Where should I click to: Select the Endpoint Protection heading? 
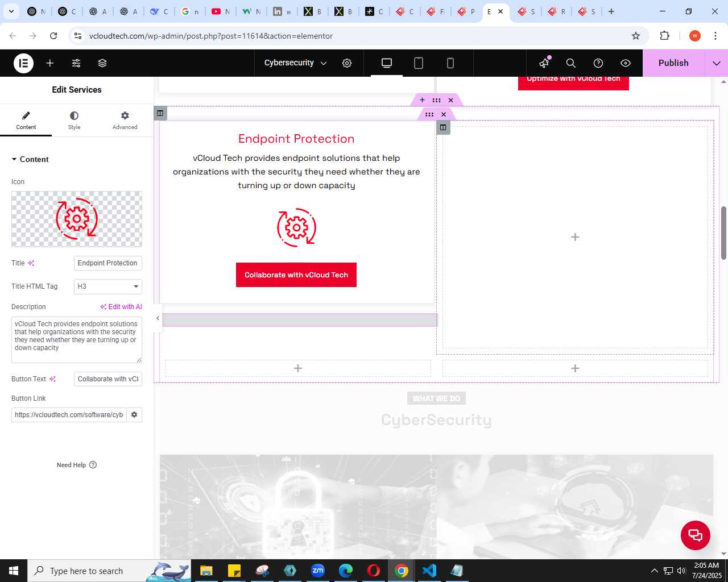296,139
